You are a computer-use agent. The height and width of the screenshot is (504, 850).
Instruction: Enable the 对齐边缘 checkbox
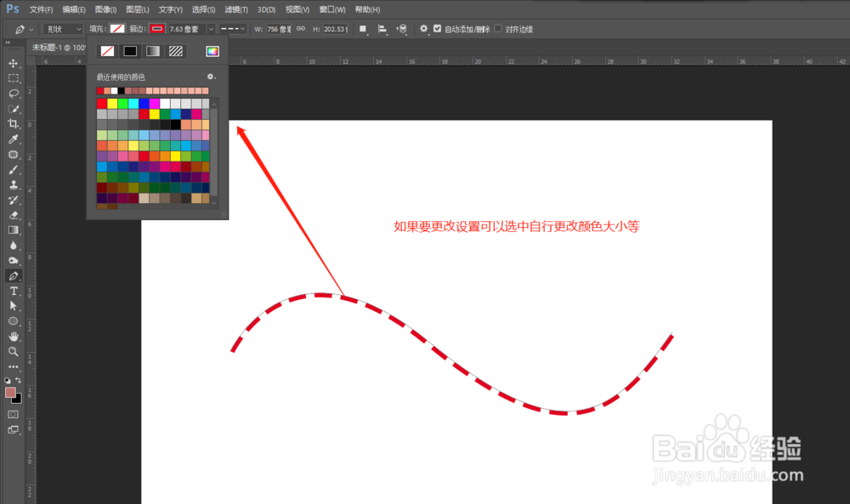[497, 28]
